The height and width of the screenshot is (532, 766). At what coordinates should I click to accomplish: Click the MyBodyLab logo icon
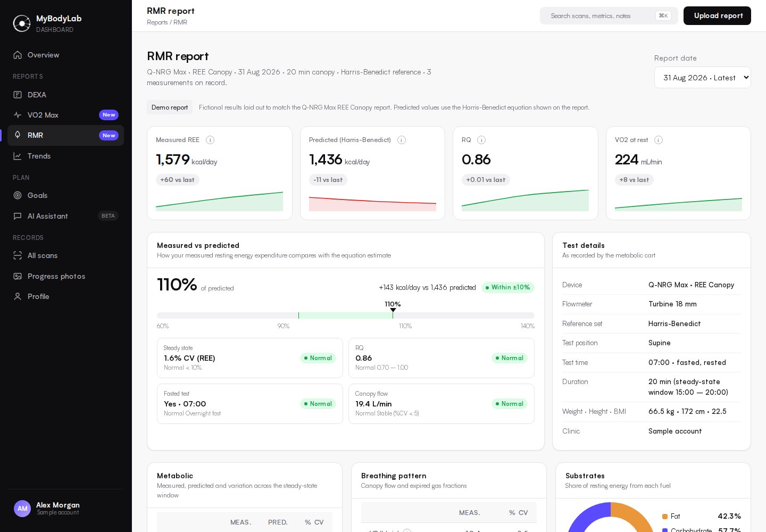coord(22,23)
